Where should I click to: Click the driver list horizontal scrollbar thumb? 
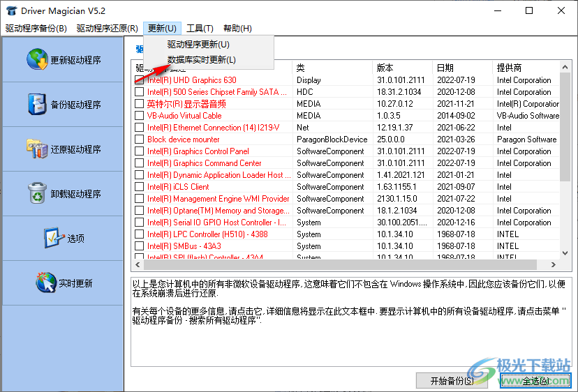[340, 264]
